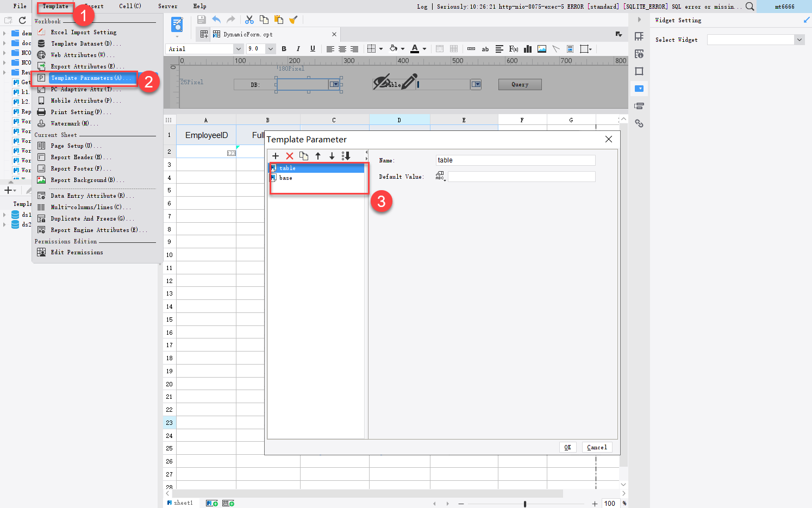812x508 pixels.
Task: Click the Query button on the canvas
Action: [520, 84]
